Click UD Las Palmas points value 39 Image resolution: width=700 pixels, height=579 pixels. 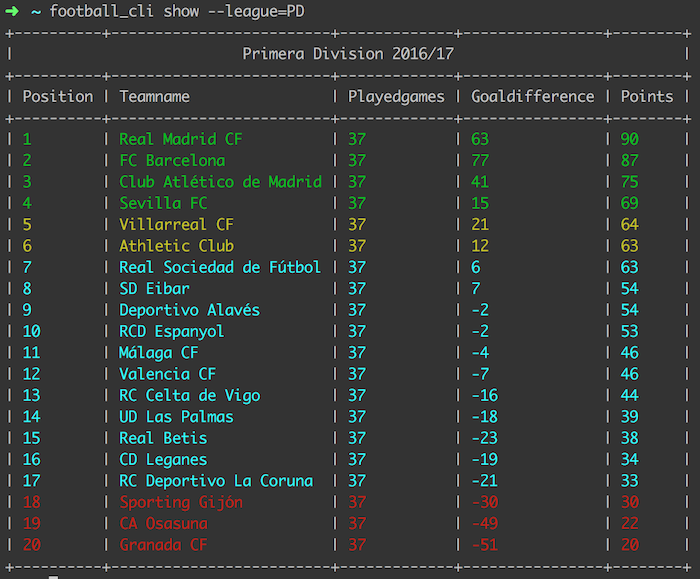point(629,417)
